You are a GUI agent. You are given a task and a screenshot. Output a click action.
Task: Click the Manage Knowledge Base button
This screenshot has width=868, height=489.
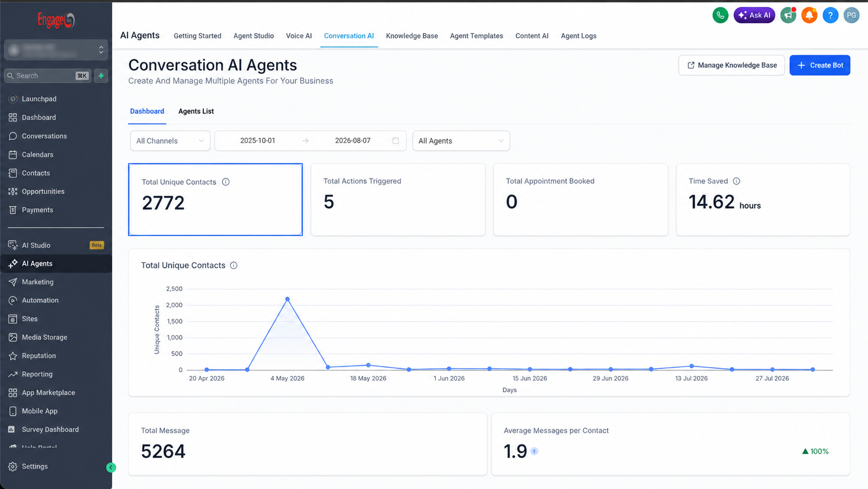click(731, 65)
